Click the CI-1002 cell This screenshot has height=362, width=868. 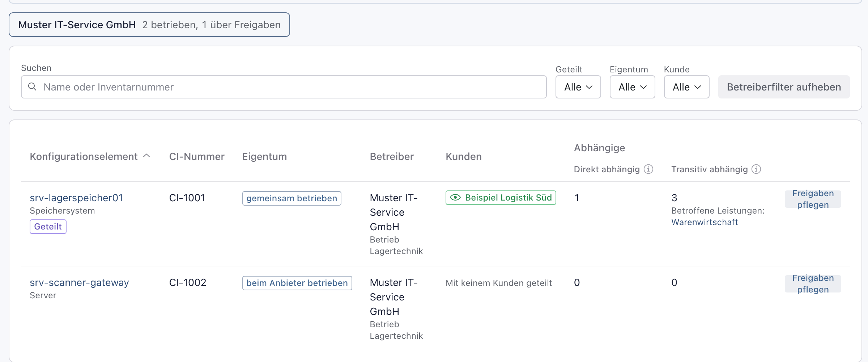click(x=187, y=282)
